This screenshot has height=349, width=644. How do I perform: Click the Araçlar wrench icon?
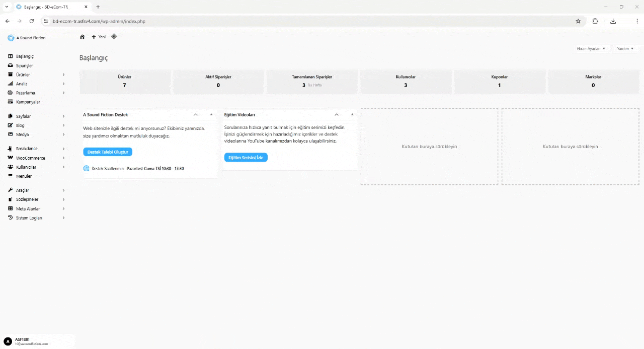point(11,190)
